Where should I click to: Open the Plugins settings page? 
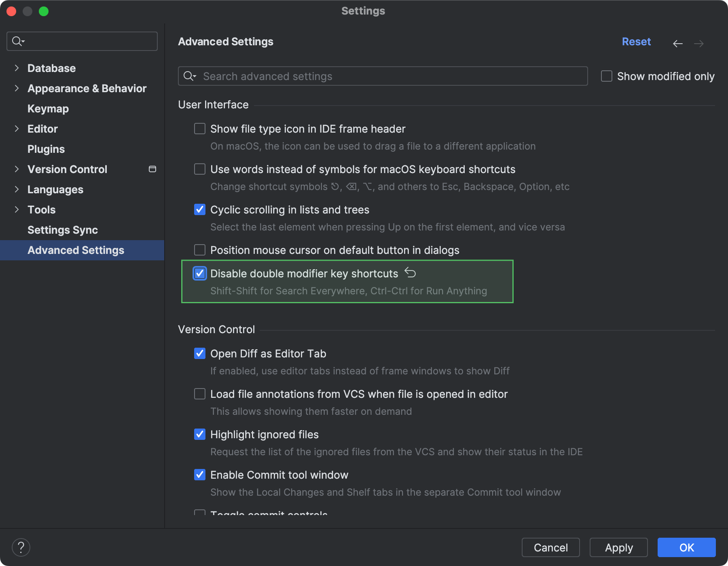pos(46,149)
